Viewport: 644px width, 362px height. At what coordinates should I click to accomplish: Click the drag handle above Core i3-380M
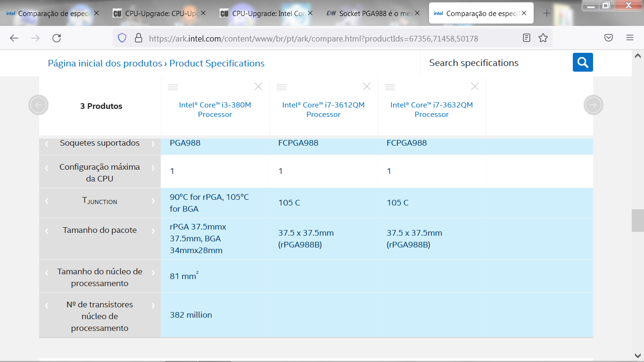(173, 87)
